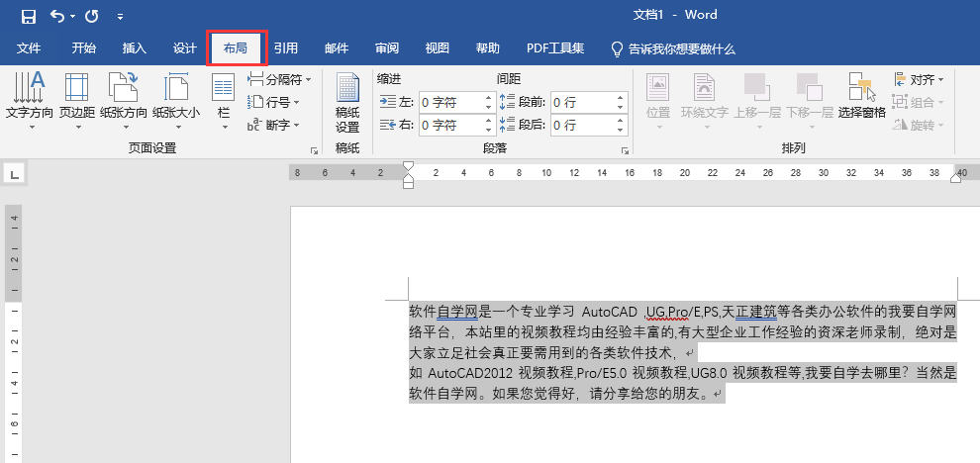Click the text 软件自学网是一个专业学习
The height and width of the screenshot is (463, 980).
point(491,312)
